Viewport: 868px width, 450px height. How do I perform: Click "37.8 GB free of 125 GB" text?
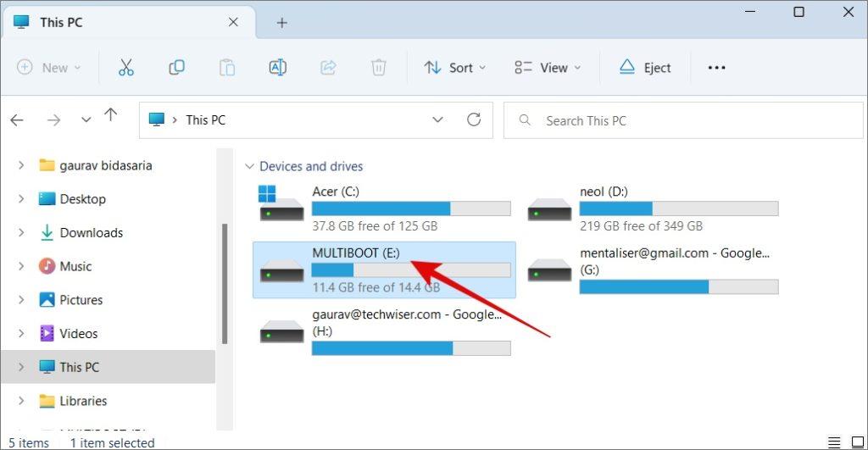click(x=375, y=225)
